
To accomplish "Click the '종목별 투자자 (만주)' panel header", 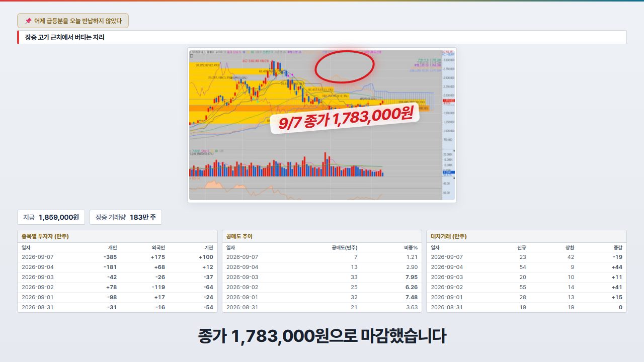I will (118, 236).
